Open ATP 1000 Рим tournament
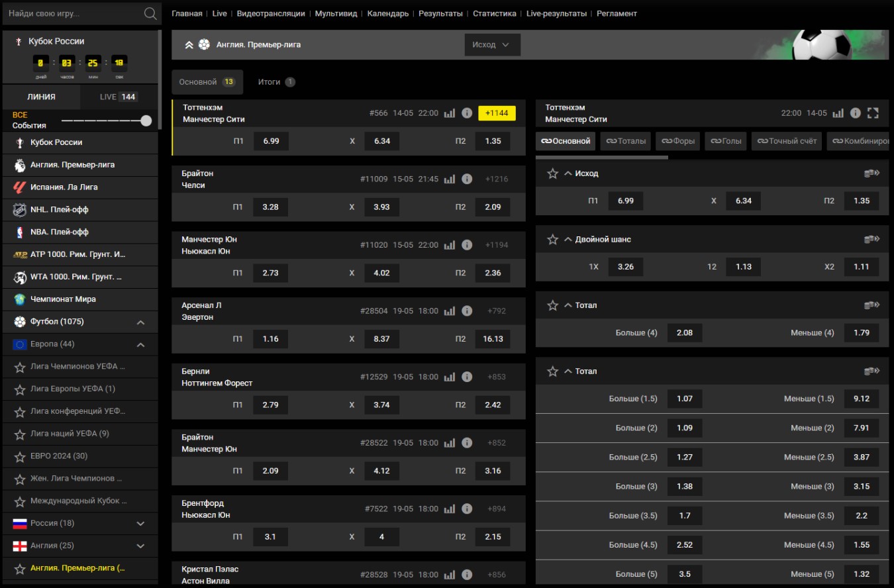Screen dimensions: 894x588 pos(80,255)
